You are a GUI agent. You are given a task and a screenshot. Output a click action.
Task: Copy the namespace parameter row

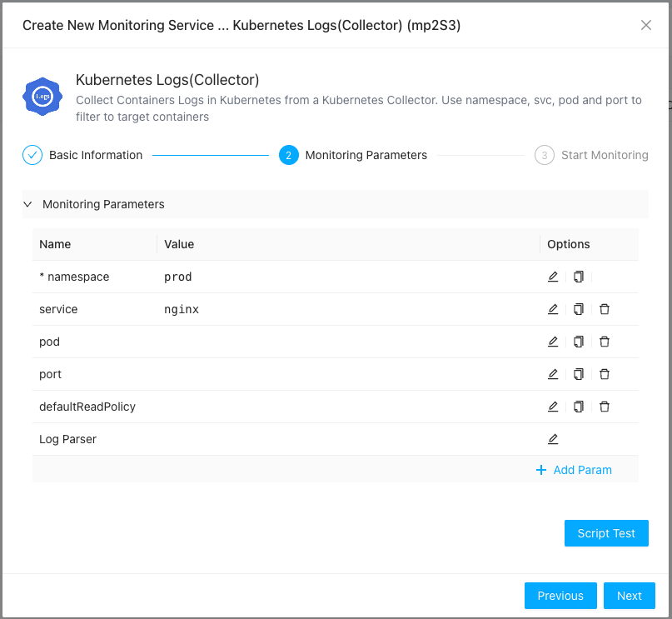[579, 277]
